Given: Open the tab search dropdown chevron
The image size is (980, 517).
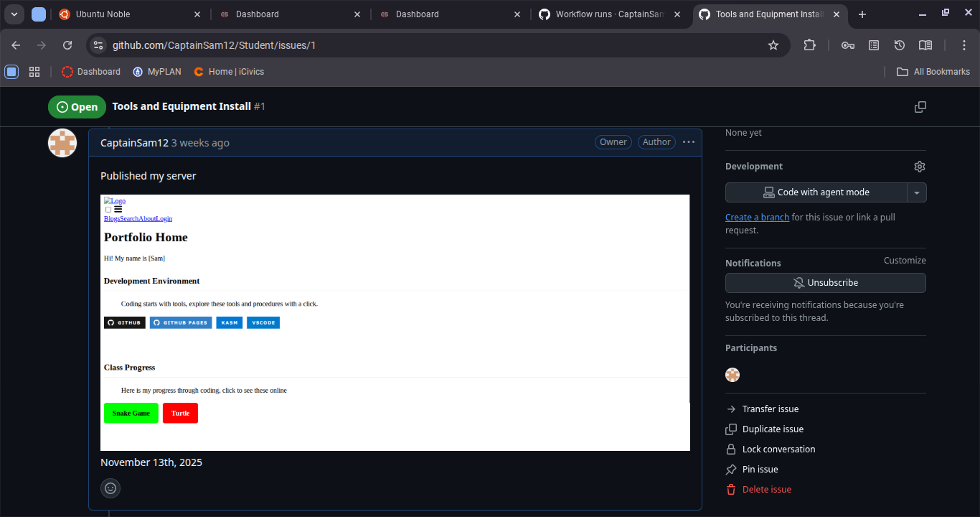Looking at the screenshot, I should (x=14, y=14).
